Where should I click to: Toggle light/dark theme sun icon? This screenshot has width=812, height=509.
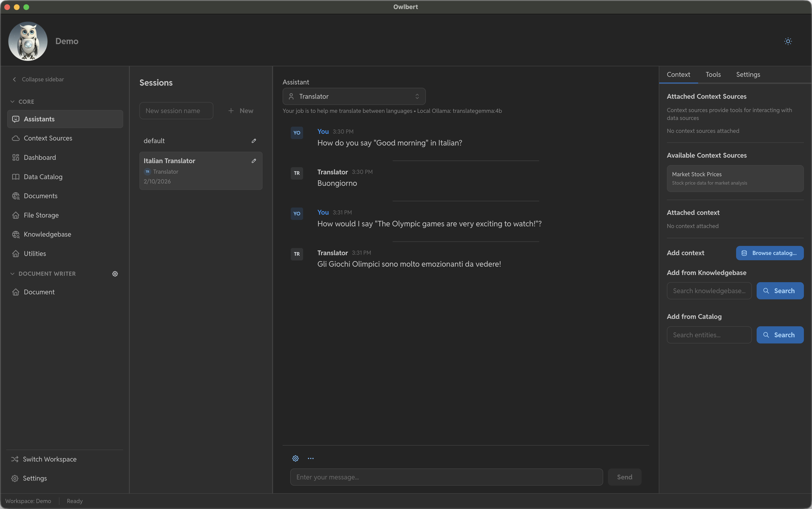coord(788,41)
